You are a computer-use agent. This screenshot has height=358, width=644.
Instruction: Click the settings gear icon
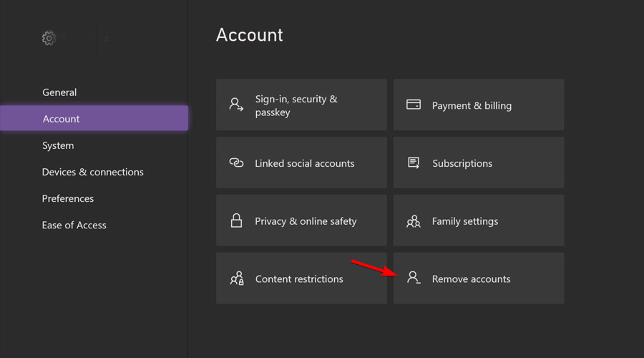(49, 38)
